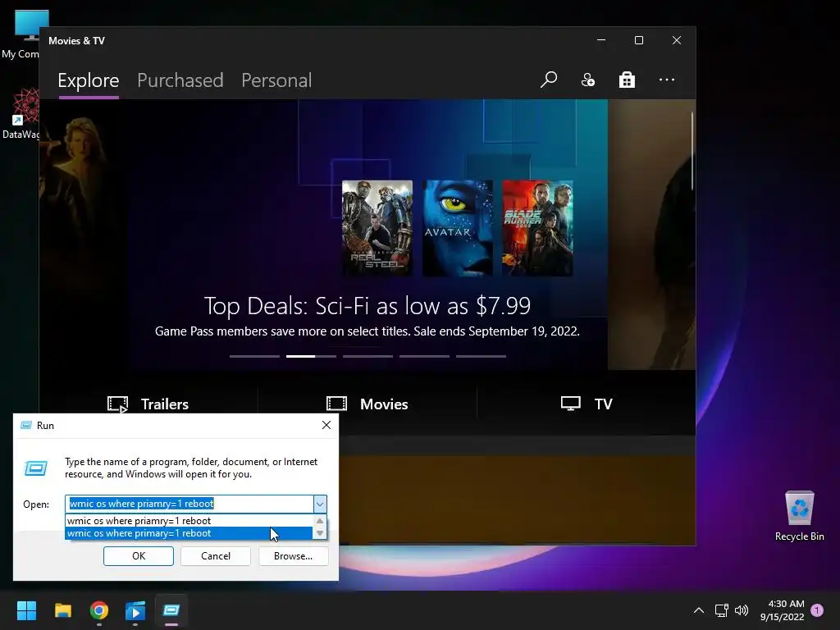Open the notification count badge

pos(817,610)
